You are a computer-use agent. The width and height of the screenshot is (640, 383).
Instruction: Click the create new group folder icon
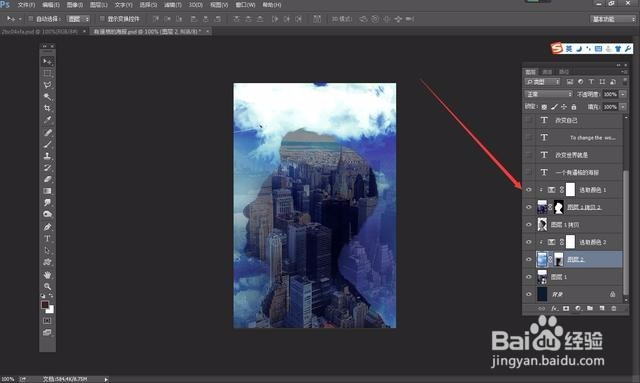(x=590, y=308)
